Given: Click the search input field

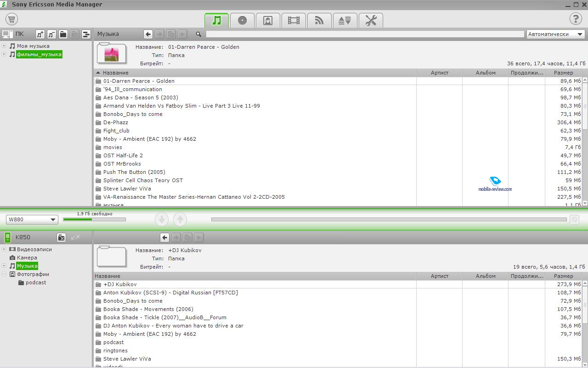Looking at the screenshot, I should click(x=365, y=34).
